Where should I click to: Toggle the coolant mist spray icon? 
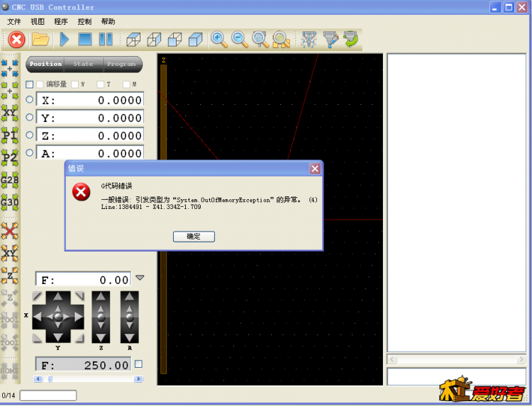(309, 39)
